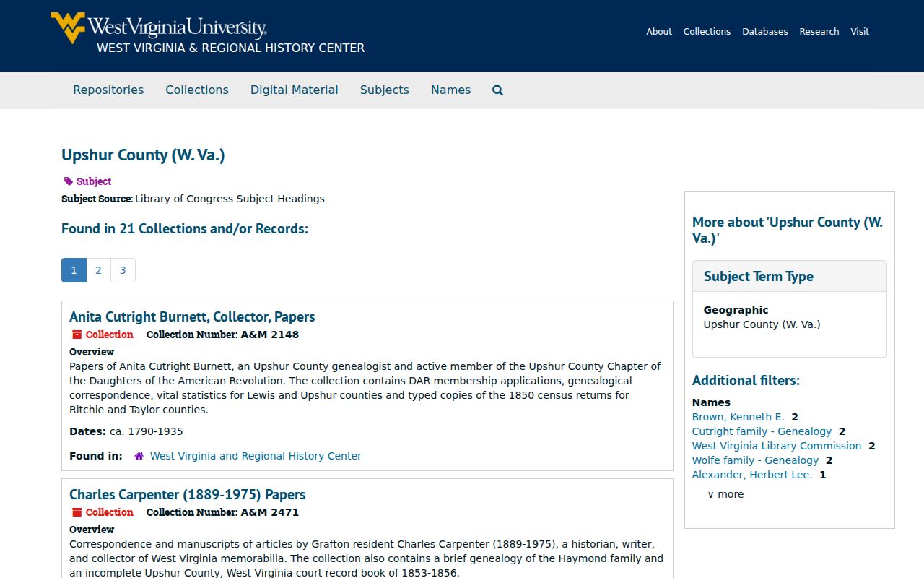
Task: Filter by Alexander, Herbert Lee.
Action: pos(752,475)
